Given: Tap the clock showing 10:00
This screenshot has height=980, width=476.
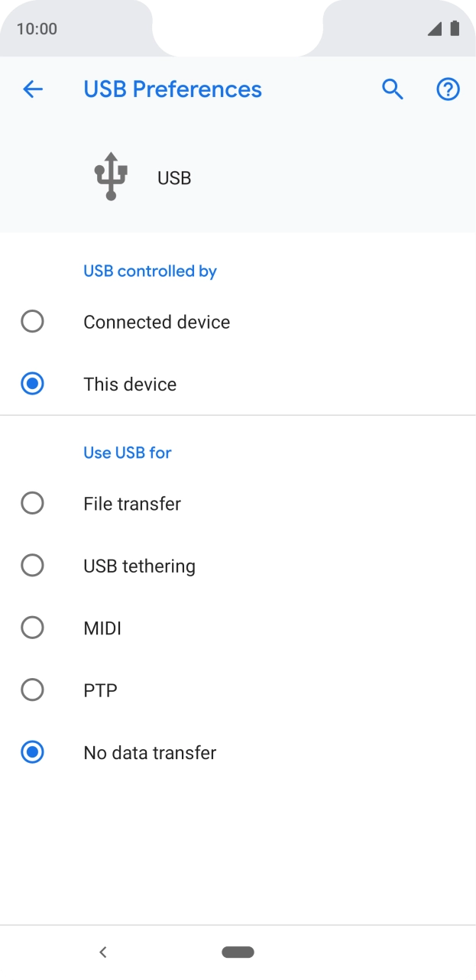Looking at the screenshot, I should tap(37, 29).
